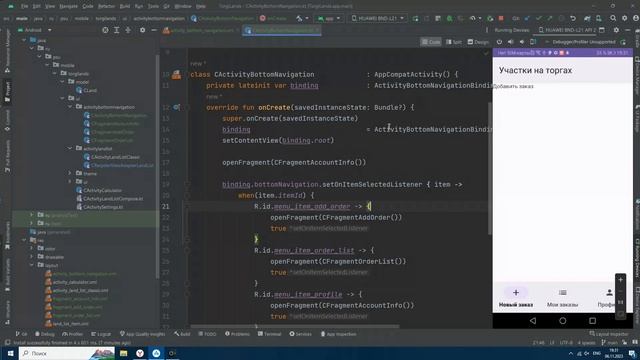Tap Мои заказы in the app bottom navigation
This screenshot has height=360, width=640.
[x=562, y=298]
